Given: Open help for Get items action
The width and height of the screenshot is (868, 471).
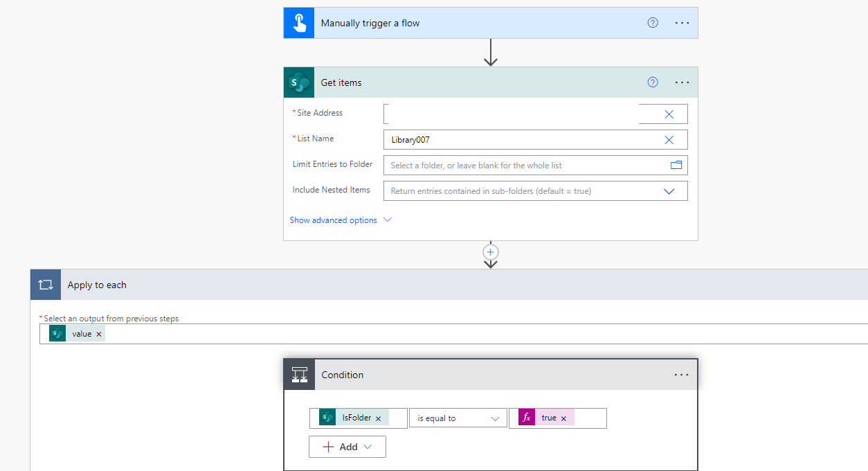Looking at the screenshot, I should pos(653,82).
